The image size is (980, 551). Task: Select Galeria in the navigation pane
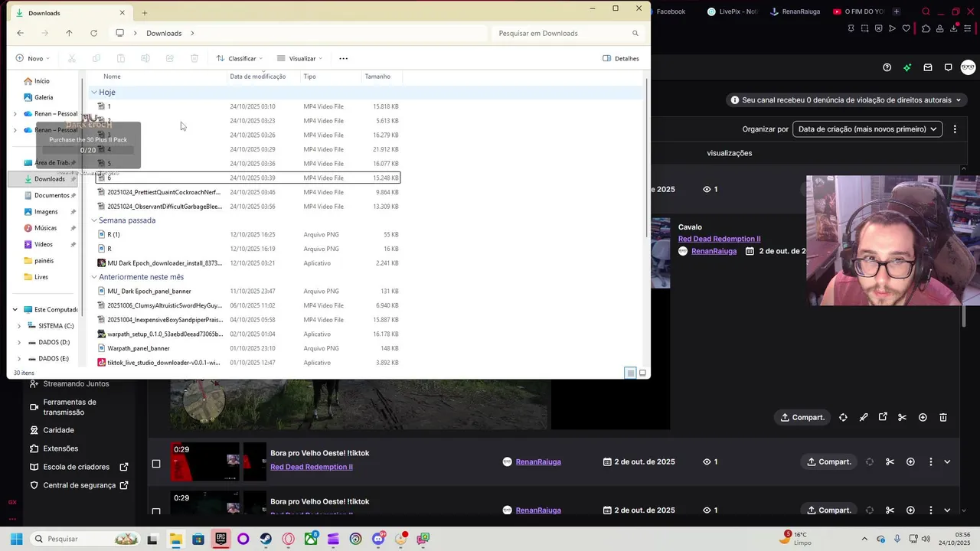coord(43,97)
